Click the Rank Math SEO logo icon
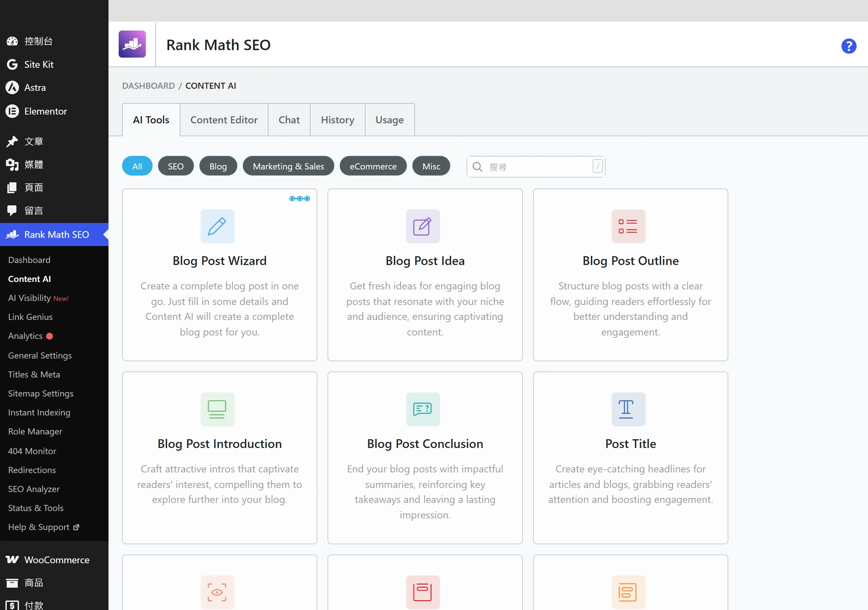This screenshot has width=868, height=610. tap(132, 44)
